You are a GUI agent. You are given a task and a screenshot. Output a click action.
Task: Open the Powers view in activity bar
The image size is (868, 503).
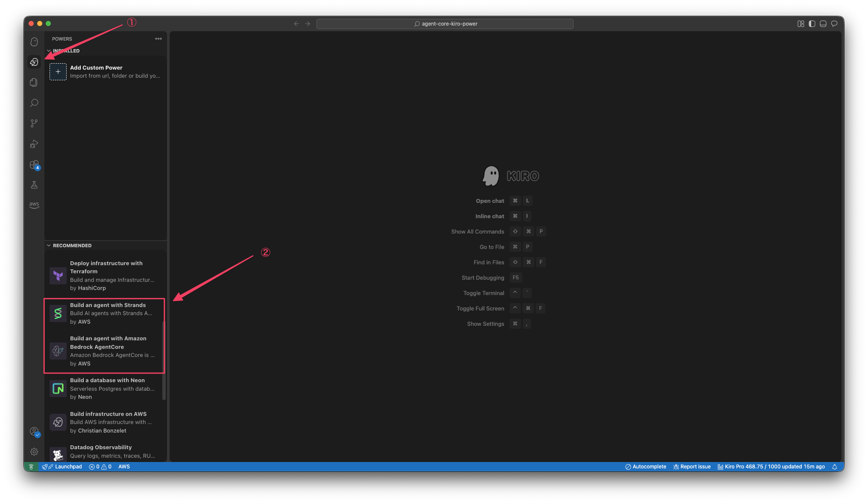pyautogui.click(x=34, y=62)
